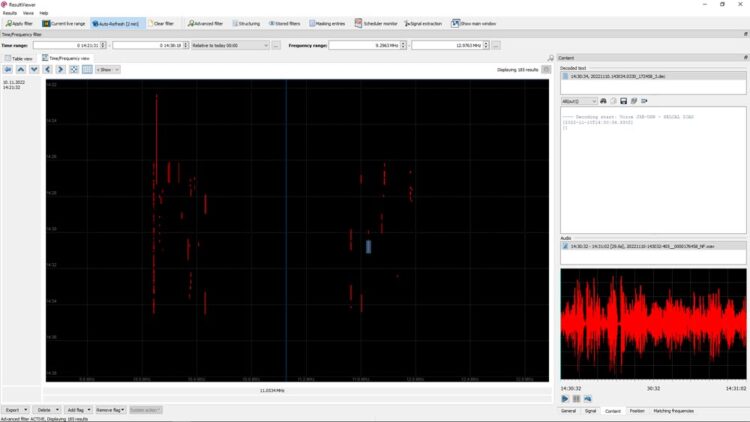Switch to the Table view tab
Image resolution: width=750 pixels, height=422 pixels.
pyautogui.click(x=20, y=59)
